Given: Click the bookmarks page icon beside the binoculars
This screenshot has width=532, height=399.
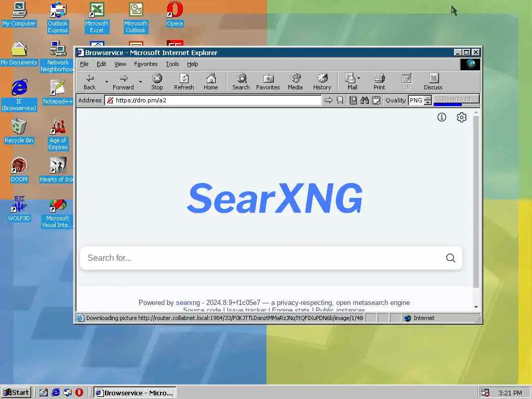Looking at the screenshot, I should pos(353,100).
